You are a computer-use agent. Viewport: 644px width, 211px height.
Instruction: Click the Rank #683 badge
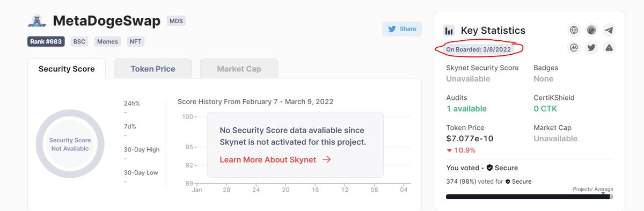click(x=46, y=41)
